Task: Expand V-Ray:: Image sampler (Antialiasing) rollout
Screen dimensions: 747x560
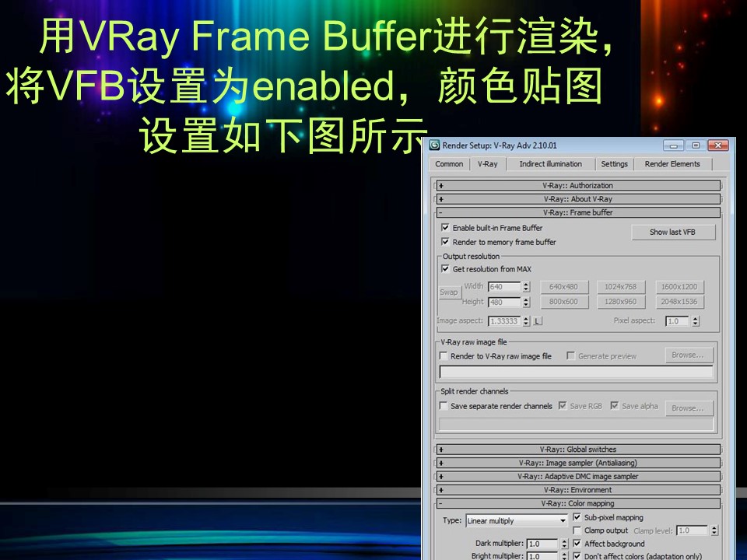Action: point(578,463)
